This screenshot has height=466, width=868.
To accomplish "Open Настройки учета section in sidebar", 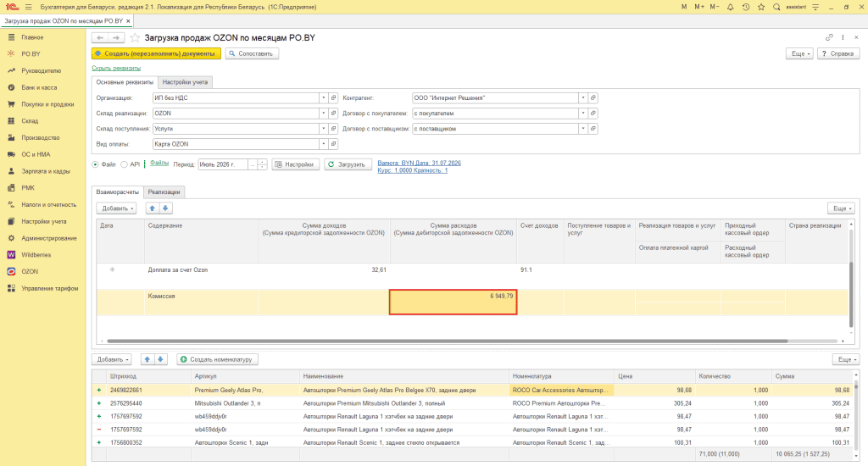I will tap(44, 221).
